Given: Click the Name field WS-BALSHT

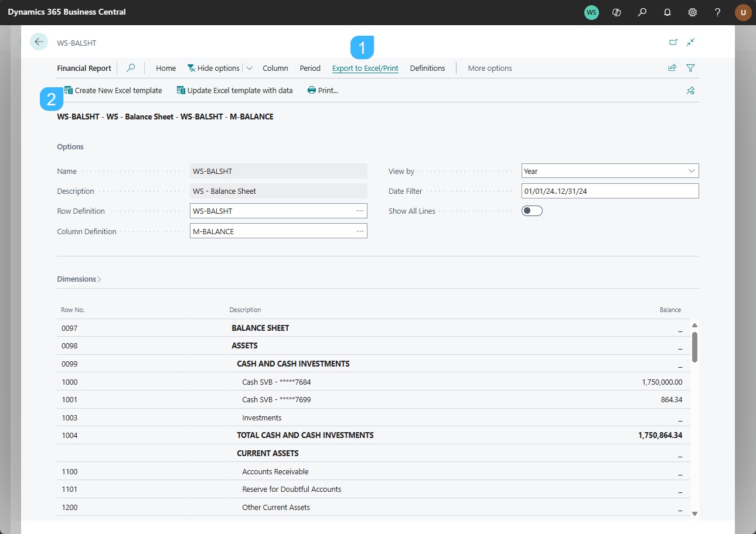Looking at the screenshot, I should (x=278, y=171).
